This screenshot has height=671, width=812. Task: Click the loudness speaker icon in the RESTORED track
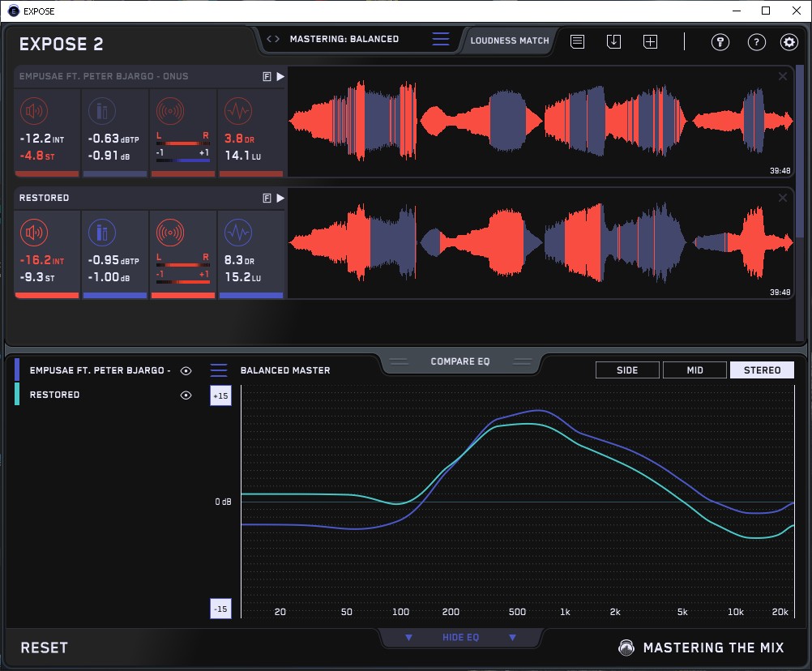click(x=34, y=233)
